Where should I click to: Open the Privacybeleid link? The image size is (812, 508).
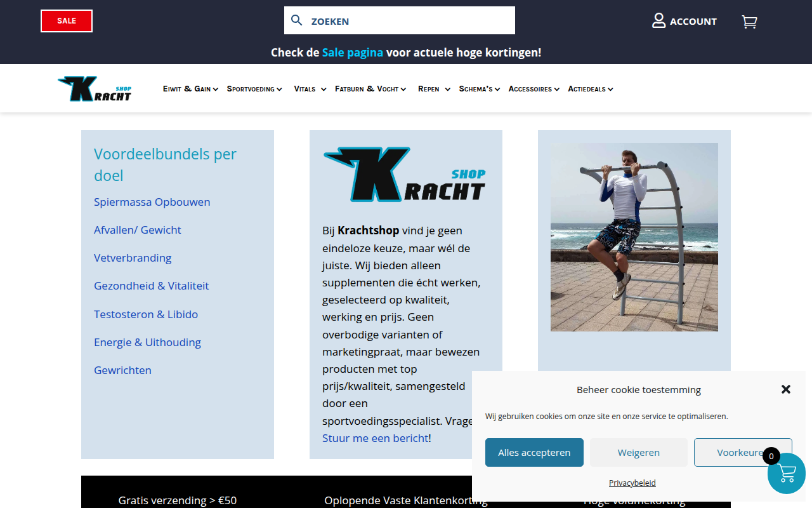click(632, 483)
